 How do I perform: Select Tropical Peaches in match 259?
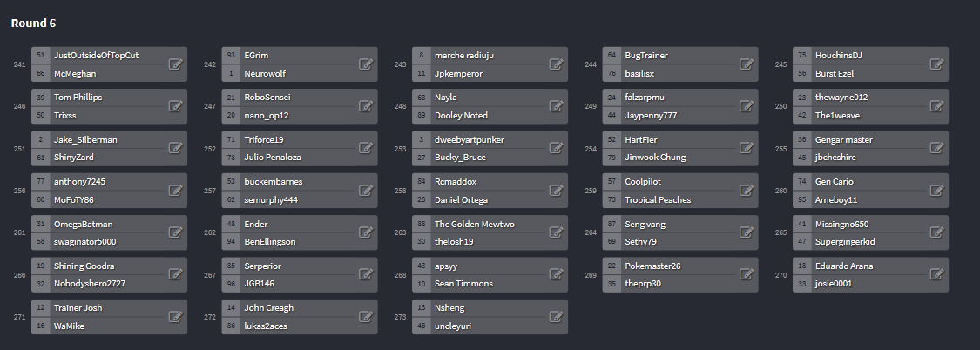[659, 200]
